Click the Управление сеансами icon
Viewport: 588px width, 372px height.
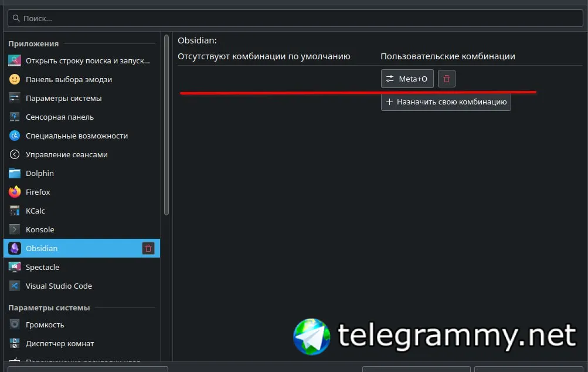[x=15, y=154]
